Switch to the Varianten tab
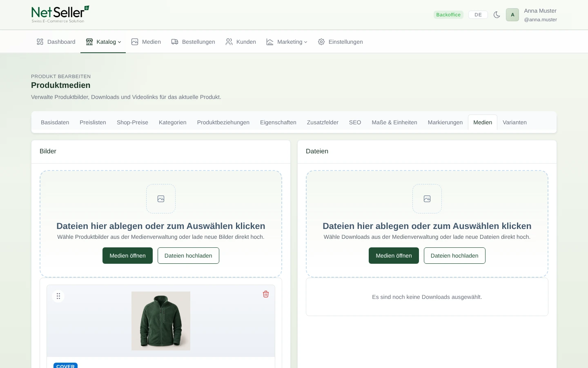Image resolution: width=588 pixels, height=368 pixels. tap(514, 122)
